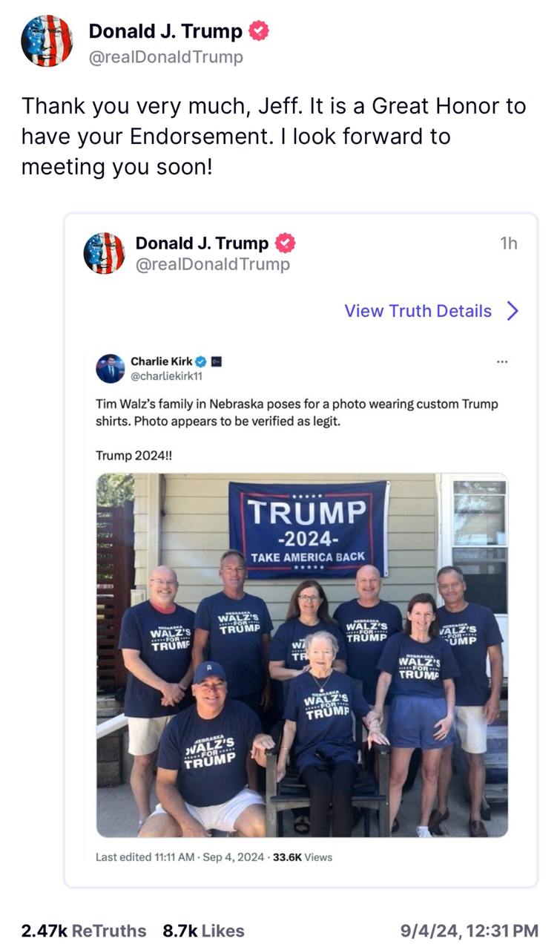The image size is (560, 950).
Task: Open the Walz's for Trump group photo
Action: tap(302, 655)
